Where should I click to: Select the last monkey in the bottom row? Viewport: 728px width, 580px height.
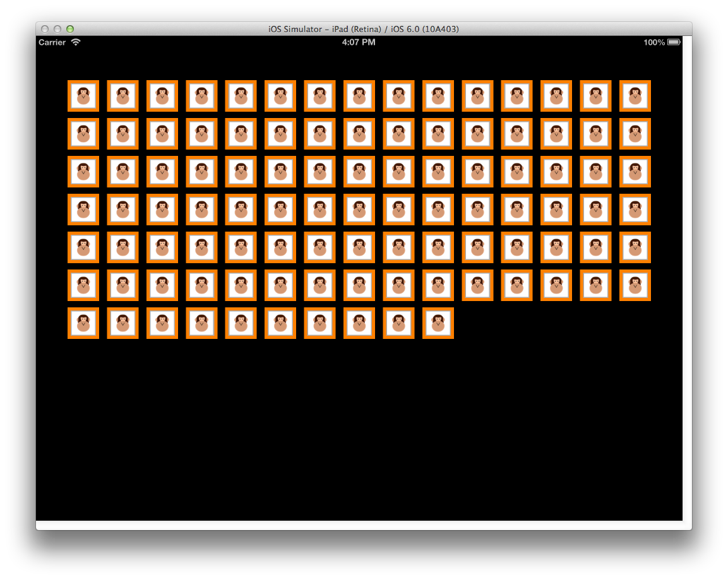(438, 323)
